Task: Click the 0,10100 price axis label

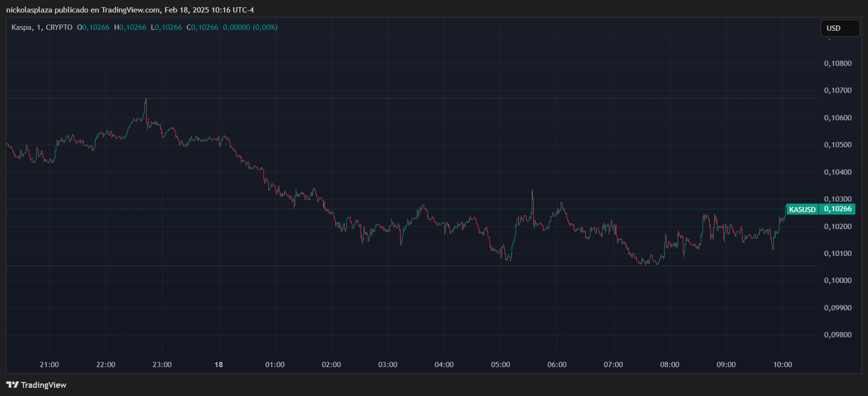Action: [x=838, y=254]
